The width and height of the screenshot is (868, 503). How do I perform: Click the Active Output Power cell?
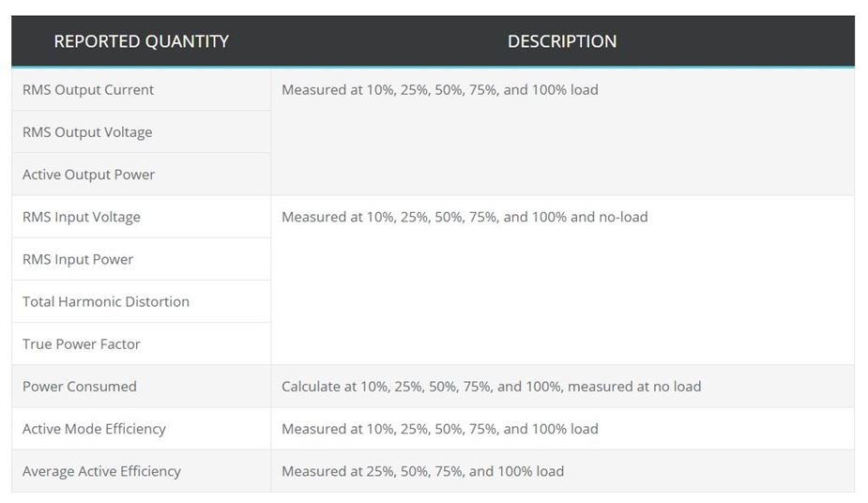click(89, 175)
